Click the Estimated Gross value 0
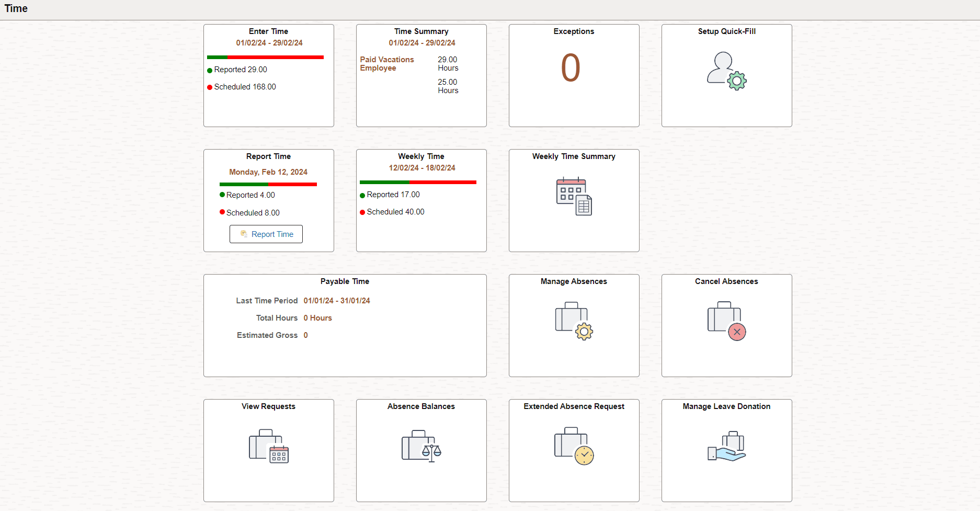This screenshot has height=511, width=980. 306,335
